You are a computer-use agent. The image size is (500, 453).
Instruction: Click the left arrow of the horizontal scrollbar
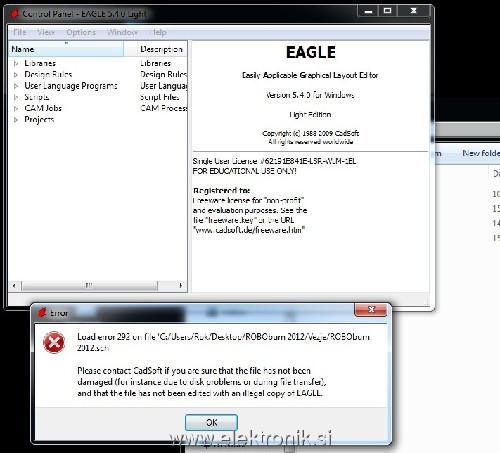click(x=14, y=286)
